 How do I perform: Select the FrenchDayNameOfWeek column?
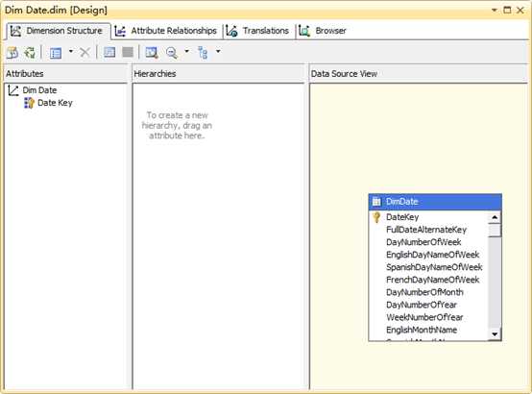coord(432,280)
